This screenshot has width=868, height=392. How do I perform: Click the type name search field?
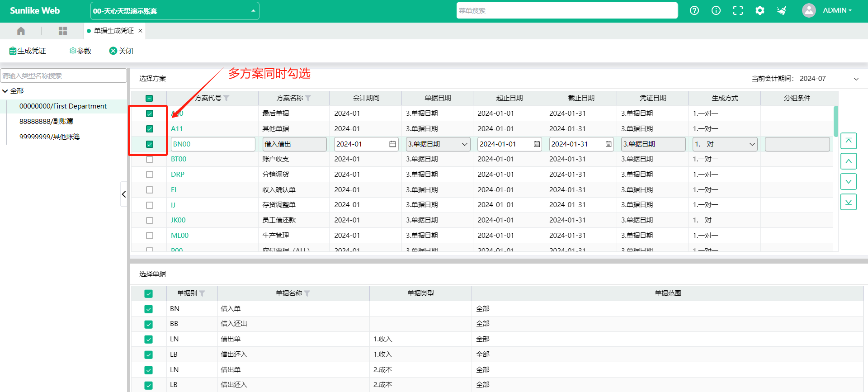63,76
